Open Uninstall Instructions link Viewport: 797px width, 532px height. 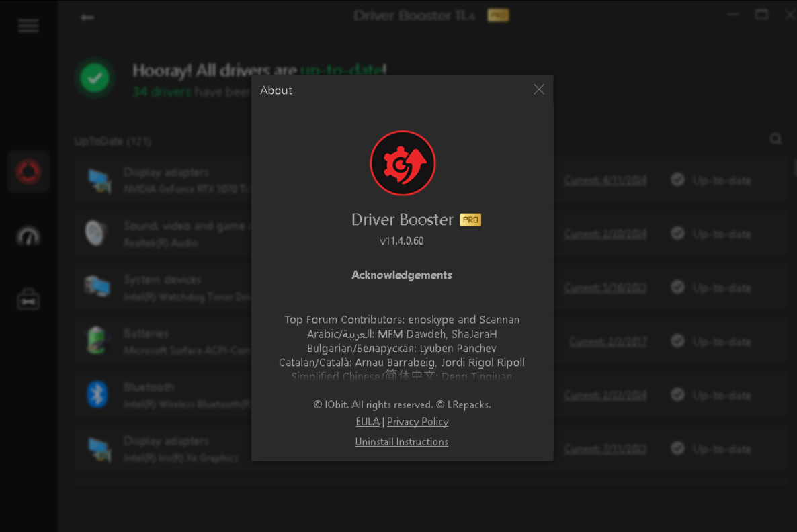[402, 441]
